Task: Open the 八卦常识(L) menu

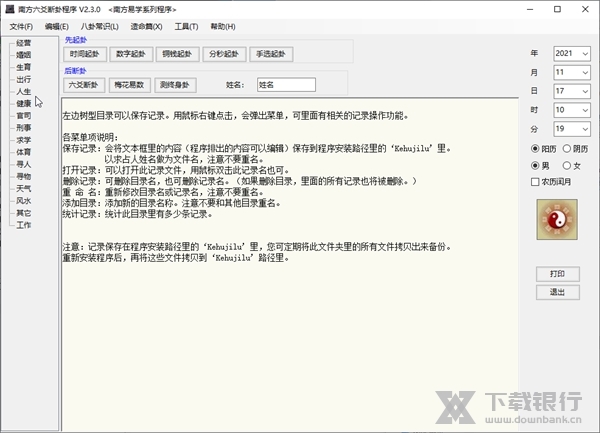Action: point(99,26)
